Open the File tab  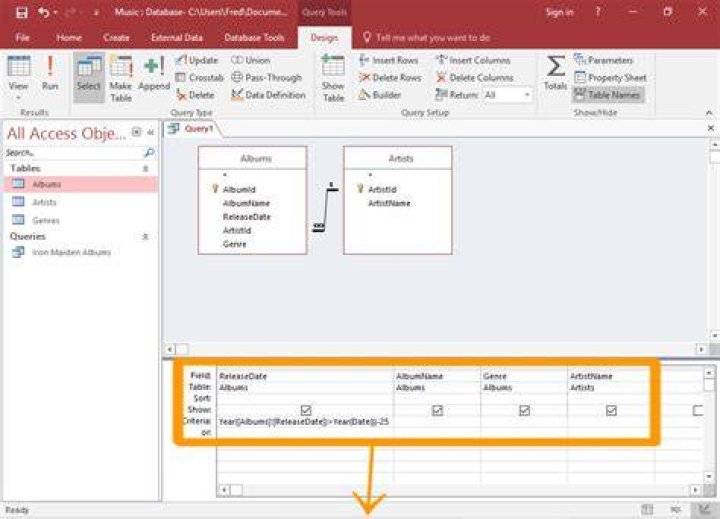click(22, 38)
